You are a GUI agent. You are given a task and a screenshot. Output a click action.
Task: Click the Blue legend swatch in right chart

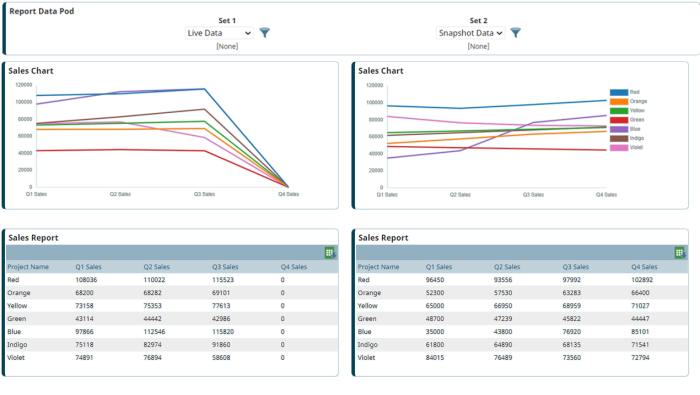(619, 129)
